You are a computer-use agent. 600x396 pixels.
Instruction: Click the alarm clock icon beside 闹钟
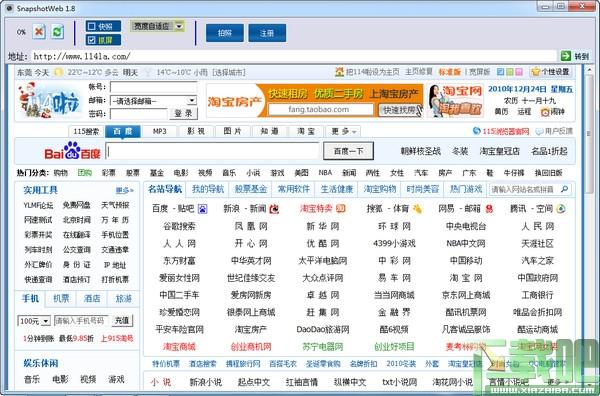tap(544, 112)
